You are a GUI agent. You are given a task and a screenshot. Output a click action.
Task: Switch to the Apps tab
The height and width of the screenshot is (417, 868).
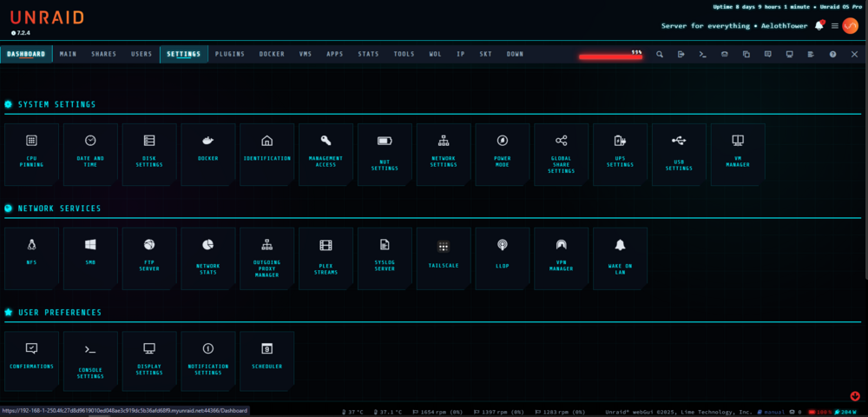pyautogui.click(x=334, y=54)
